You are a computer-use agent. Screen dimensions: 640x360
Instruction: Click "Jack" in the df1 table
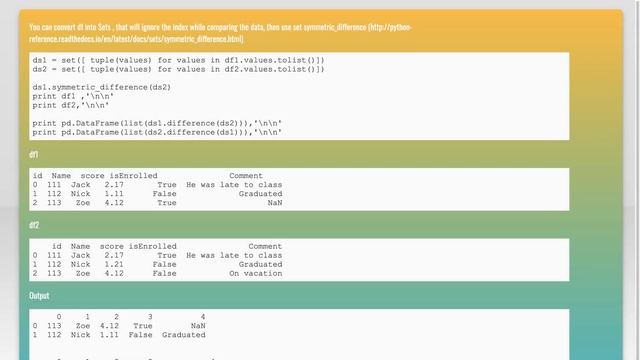tap(80, 185)
